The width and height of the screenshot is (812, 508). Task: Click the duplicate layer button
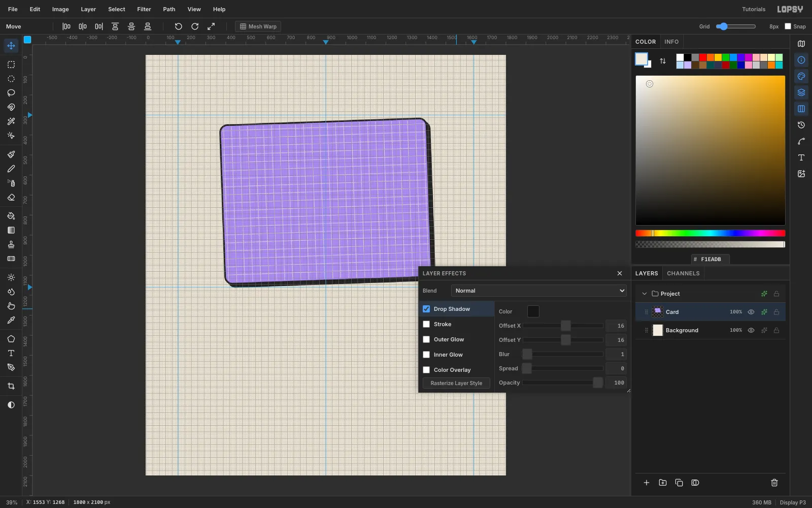pos(679,483)
